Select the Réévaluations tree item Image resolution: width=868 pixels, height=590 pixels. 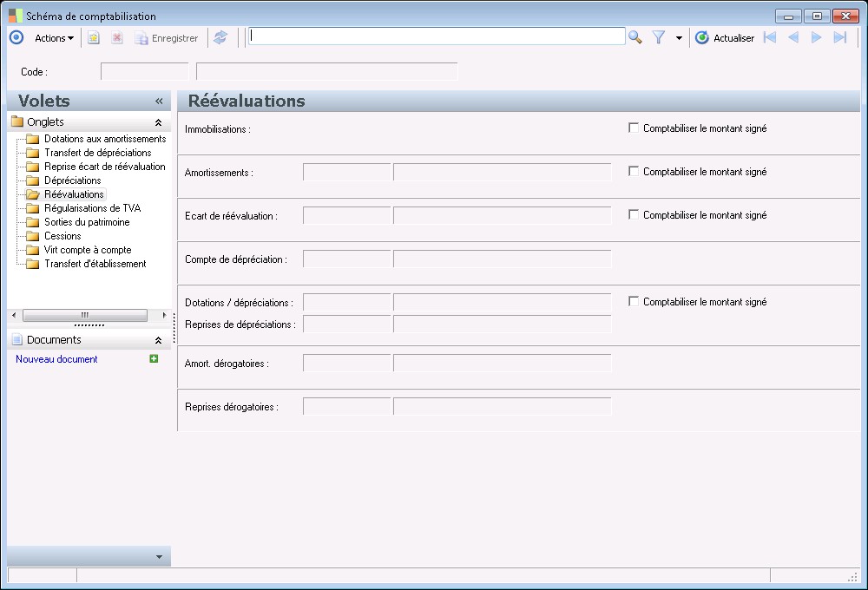(x=74, y=194)
